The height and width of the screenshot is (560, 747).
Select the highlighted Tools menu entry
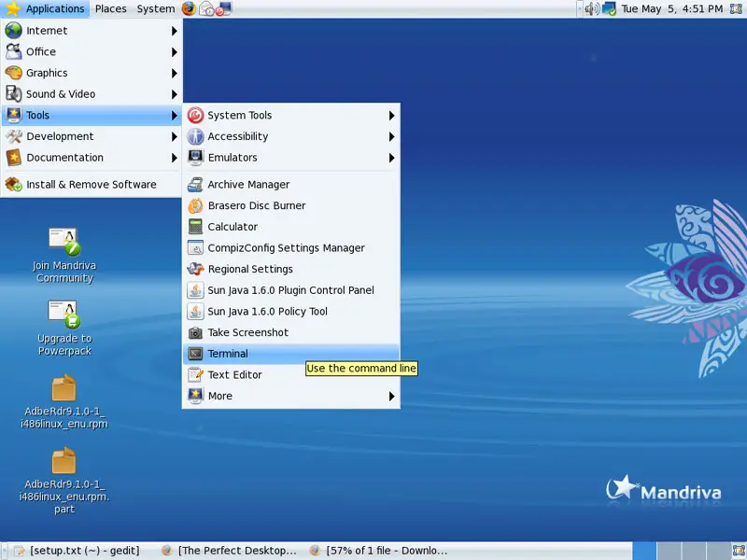tap(92, 115)
